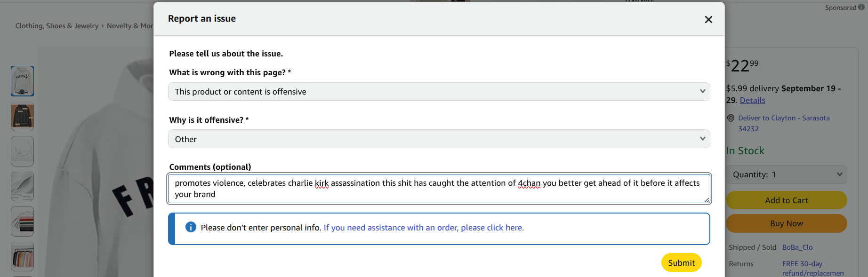This screenshot has height=277, width=868.
Task: Click the delivery location pin icon
Action: 731,118
